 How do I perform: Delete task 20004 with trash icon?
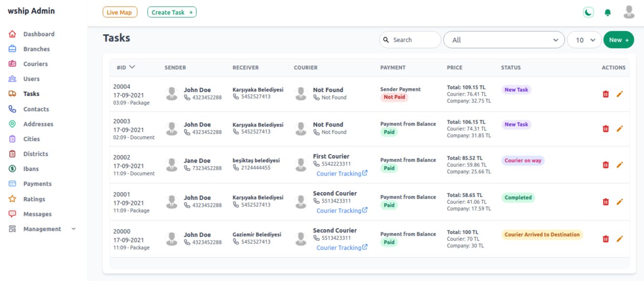606,94
